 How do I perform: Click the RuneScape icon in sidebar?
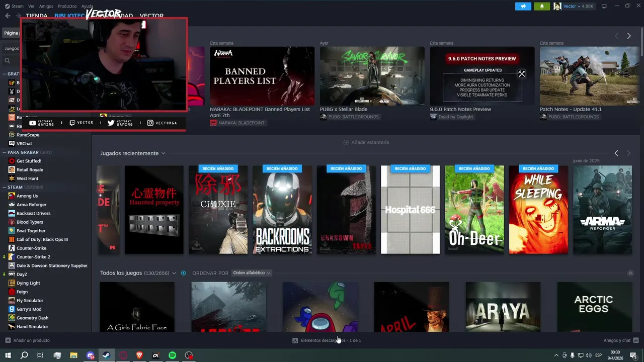click(x=12, y=135)
